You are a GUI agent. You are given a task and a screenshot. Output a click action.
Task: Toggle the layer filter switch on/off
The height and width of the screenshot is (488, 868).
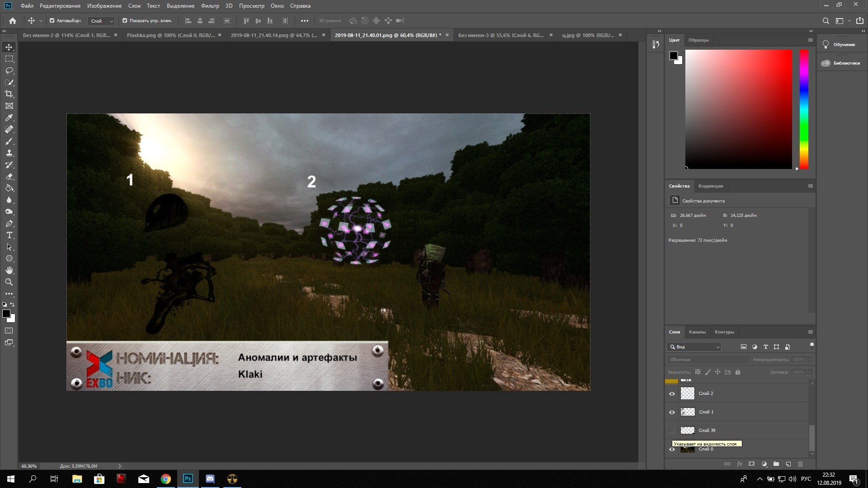point(812,347)
